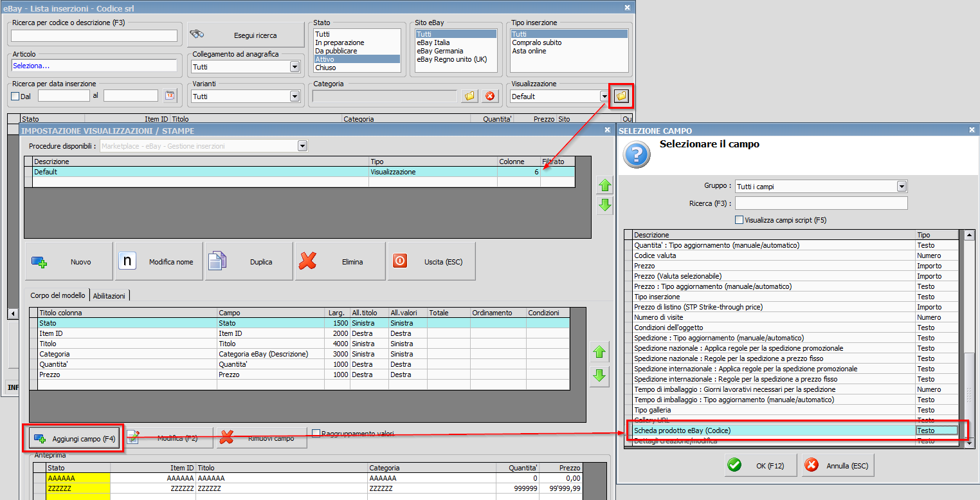Close Impostazione Visualizzazioni / Stampe window
This screenshot has height=500, width=980.
tap(607, 130)
